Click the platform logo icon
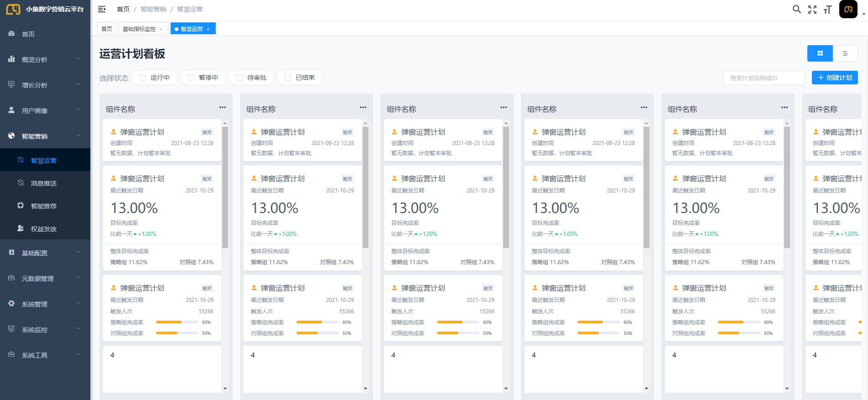This screenshot has height=400, width=868. pyautogui.click(x=13, y=9)
